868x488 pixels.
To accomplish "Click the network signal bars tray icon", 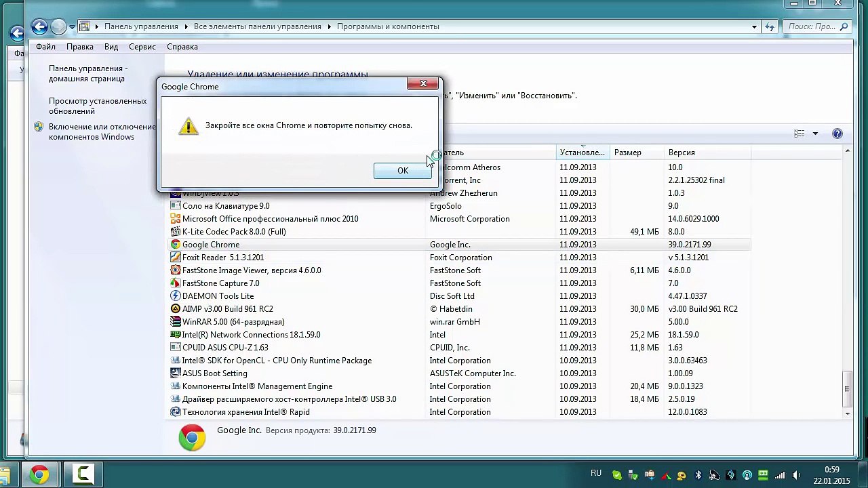I will (780, 475).
